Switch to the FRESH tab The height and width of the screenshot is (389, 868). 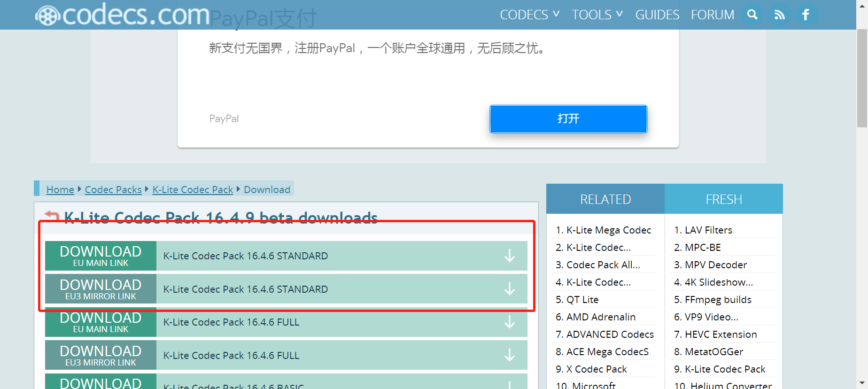724,199
